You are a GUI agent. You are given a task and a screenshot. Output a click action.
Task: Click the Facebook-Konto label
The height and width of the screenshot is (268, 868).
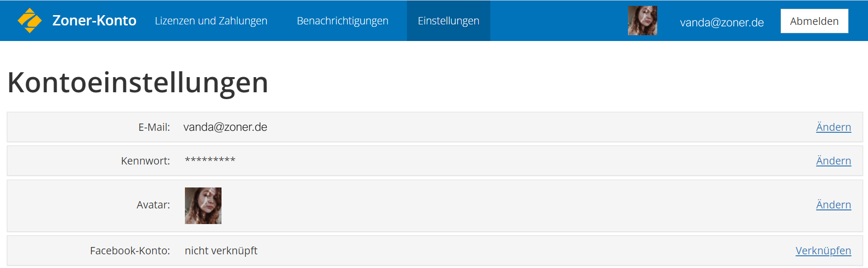(130, 250)
